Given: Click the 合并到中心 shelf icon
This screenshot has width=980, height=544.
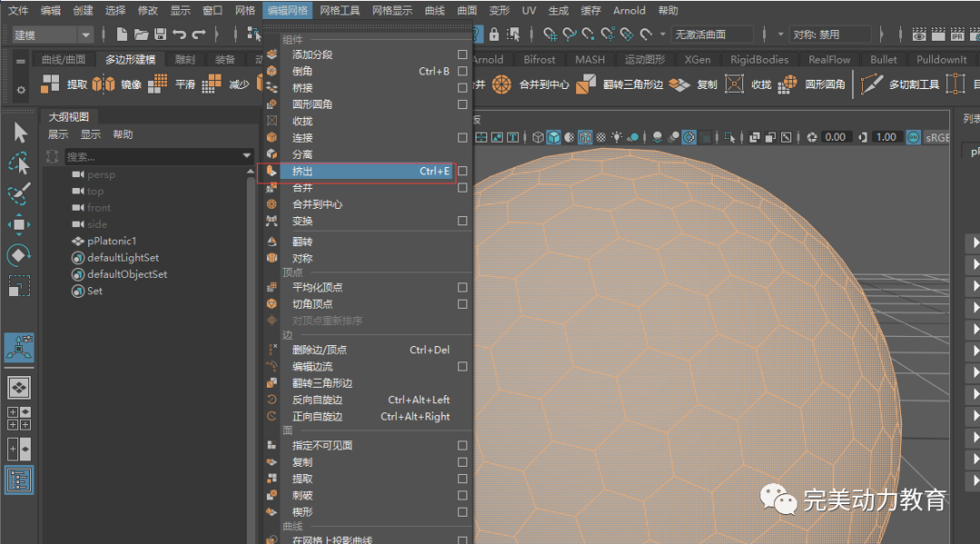Looking at the screenshot, I should (x=501, y=84).
